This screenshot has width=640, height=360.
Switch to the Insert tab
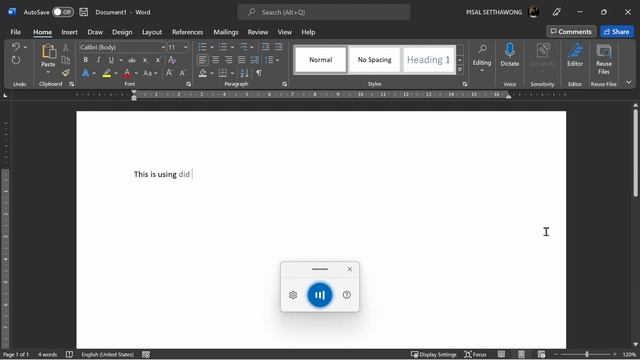tap(69, 32)
